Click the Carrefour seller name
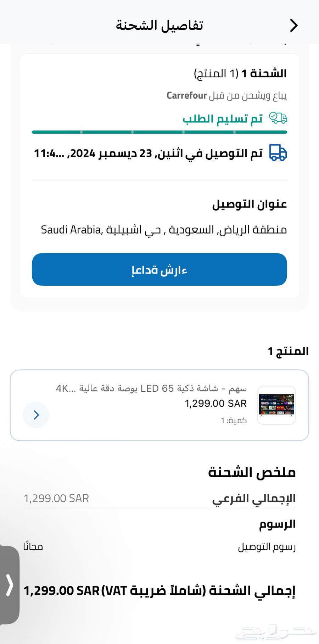 point(186,95)
